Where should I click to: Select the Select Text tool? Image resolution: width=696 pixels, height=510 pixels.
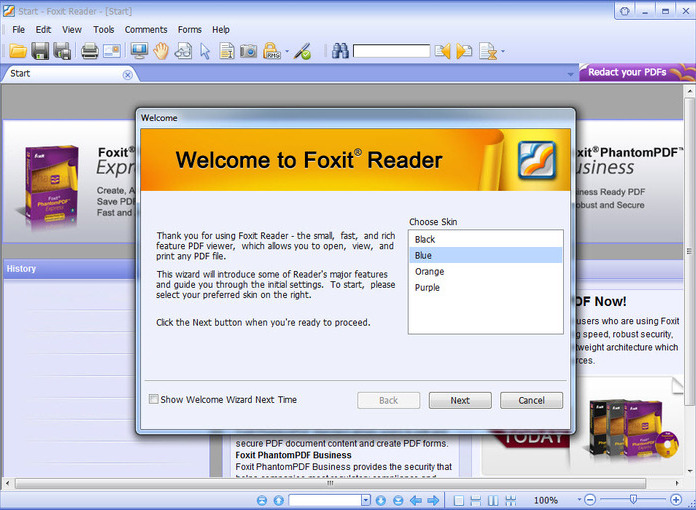click(227, 51)
